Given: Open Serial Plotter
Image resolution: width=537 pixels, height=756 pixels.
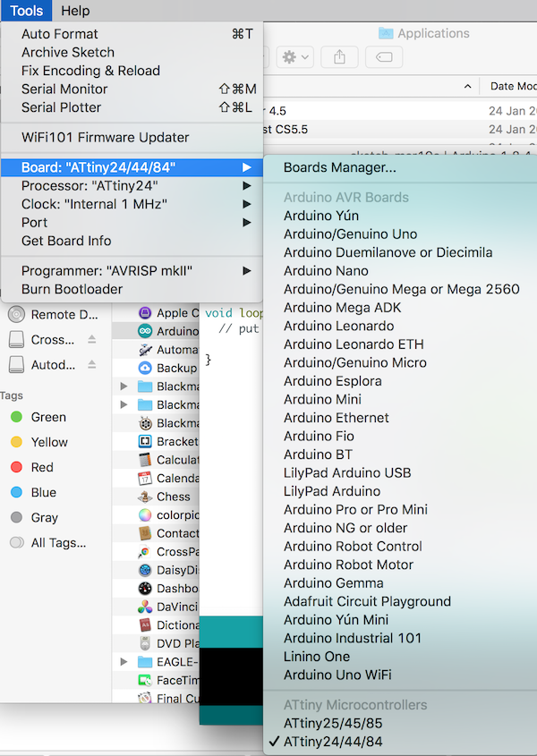Looking at the screenshot, I should click(x=132, y=107).
